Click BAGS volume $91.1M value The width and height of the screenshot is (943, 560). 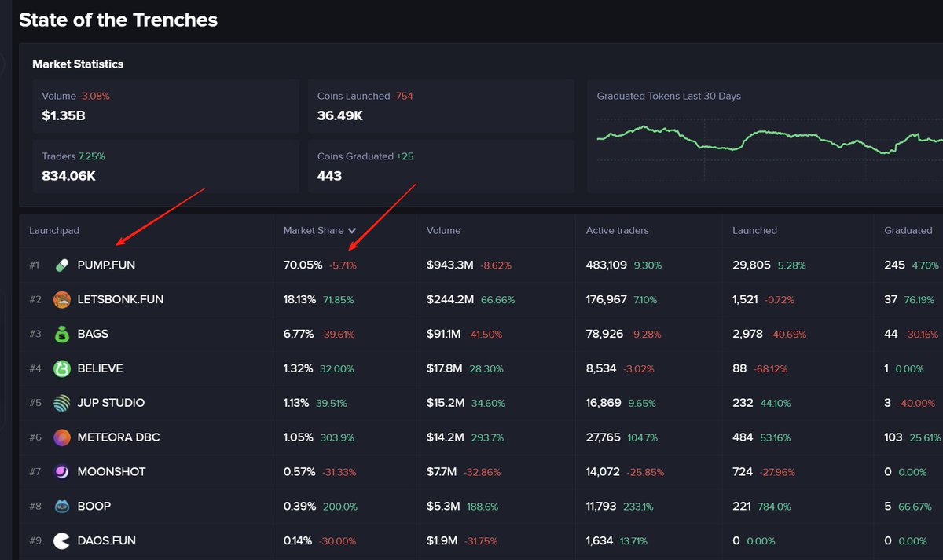445,334
